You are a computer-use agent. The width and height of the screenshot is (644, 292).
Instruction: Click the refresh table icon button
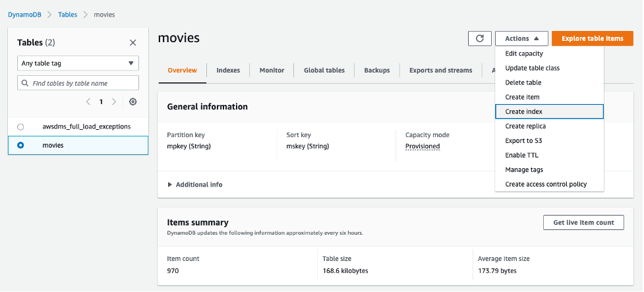(480, 38)
